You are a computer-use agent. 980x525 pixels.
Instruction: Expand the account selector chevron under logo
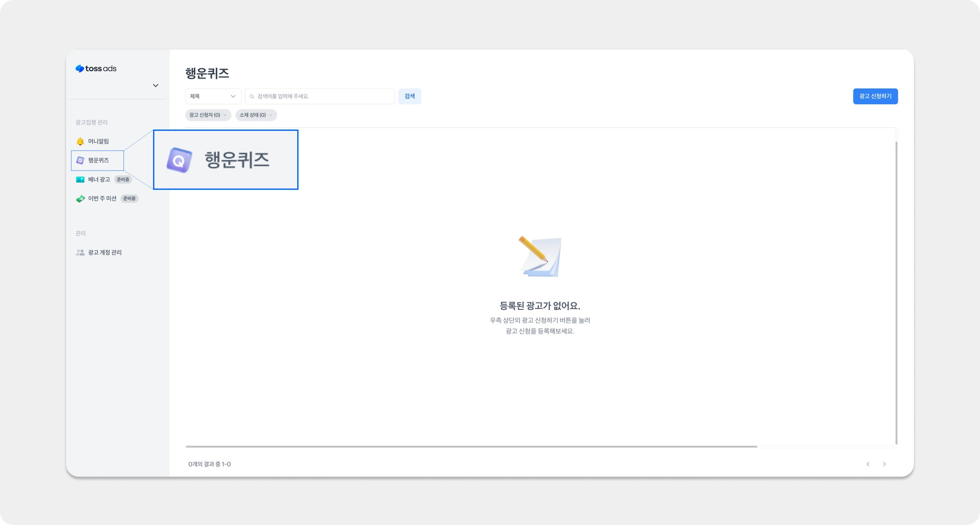point(156,86)
